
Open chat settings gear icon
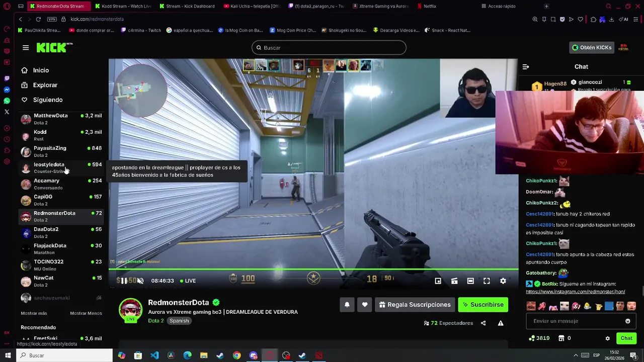[x=607, y=338]
